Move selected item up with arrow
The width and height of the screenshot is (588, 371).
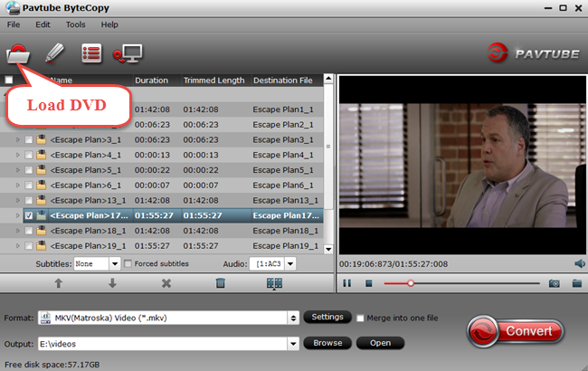pyautogui.click(x=59, y=283)
